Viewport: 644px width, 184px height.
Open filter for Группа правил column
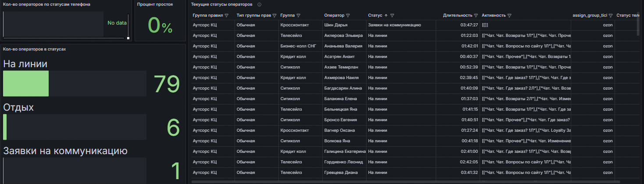coord(227,15)
